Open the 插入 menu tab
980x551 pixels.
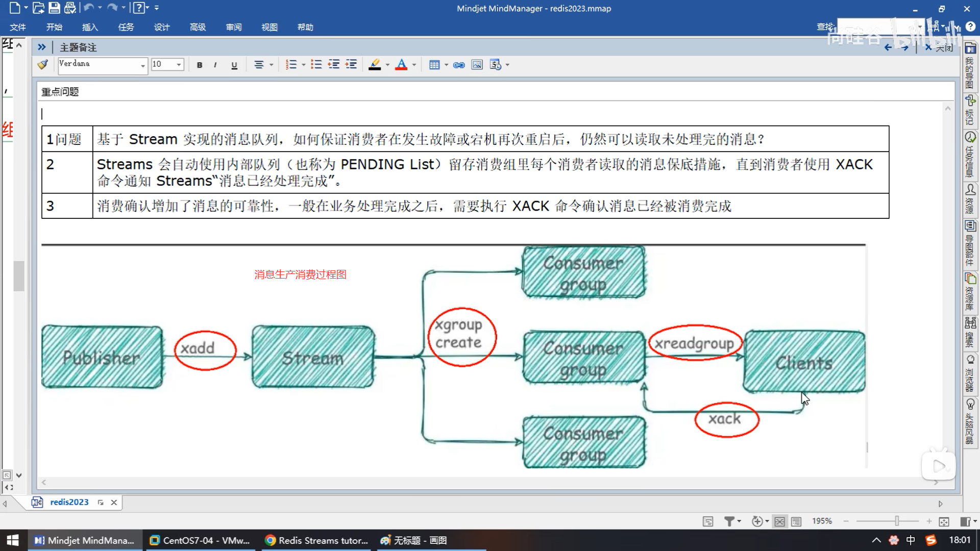[90, 27]
